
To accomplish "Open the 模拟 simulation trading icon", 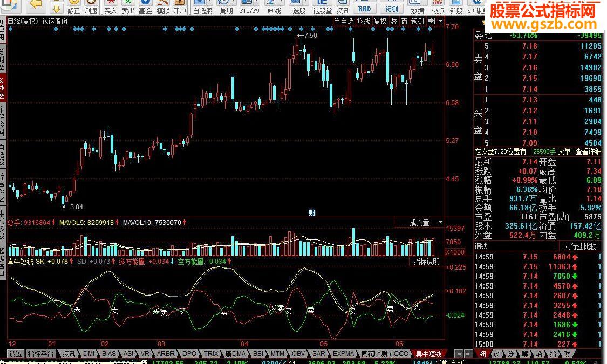I will click(162, 7).
